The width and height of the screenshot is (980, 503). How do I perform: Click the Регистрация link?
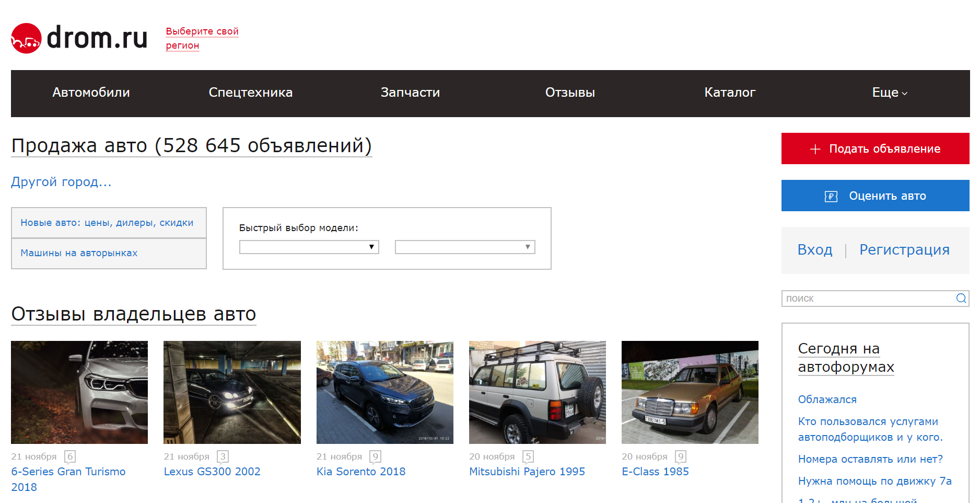[904, 250]
